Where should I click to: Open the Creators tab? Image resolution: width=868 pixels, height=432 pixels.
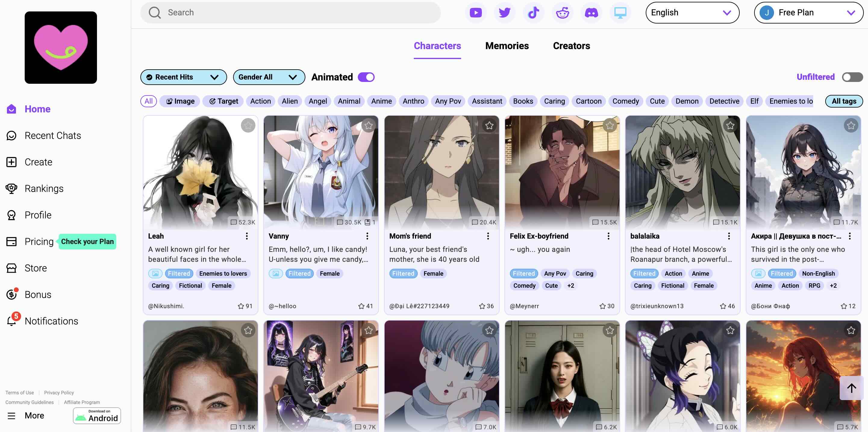pyautogui.click(x=571, y=46)
